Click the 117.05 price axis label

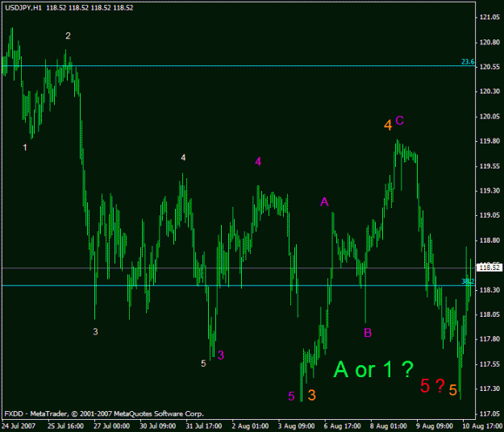(489, 413)
